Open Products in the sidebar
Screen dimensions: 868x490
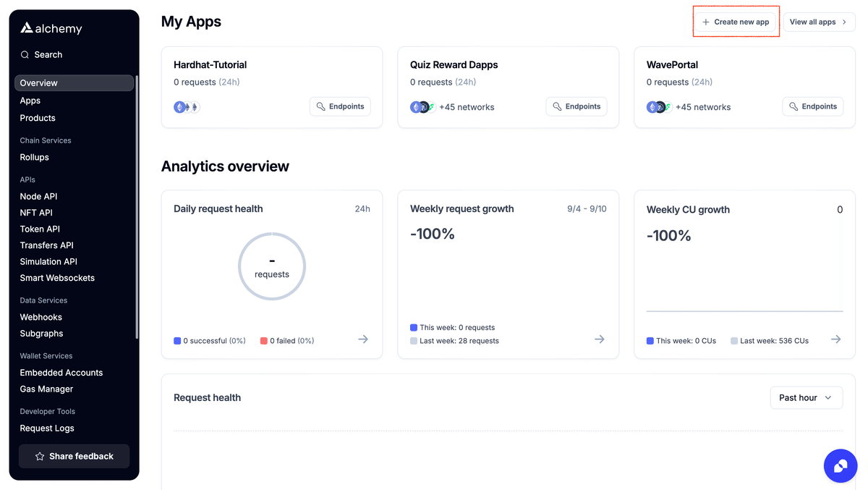tap(38, 118)
